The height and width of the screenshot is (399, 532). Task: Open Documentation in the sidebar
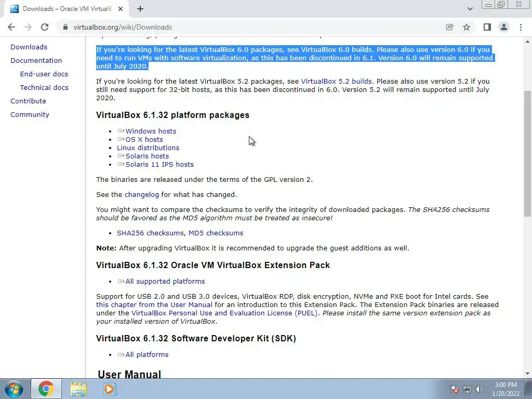pyautogui.click(x=36, y=60)
